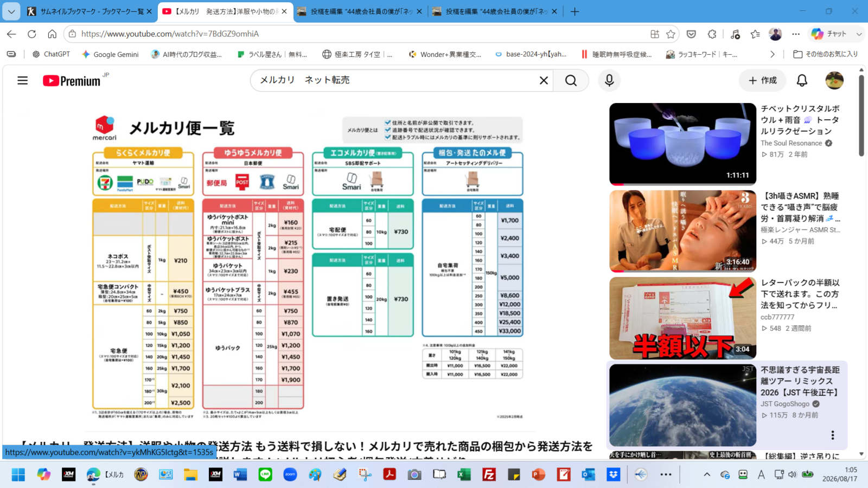The height and width of the screenshot is (488, 868).
Task: Open the 囁きASMR 熟睡 video thumbnail
Action: 682,232
